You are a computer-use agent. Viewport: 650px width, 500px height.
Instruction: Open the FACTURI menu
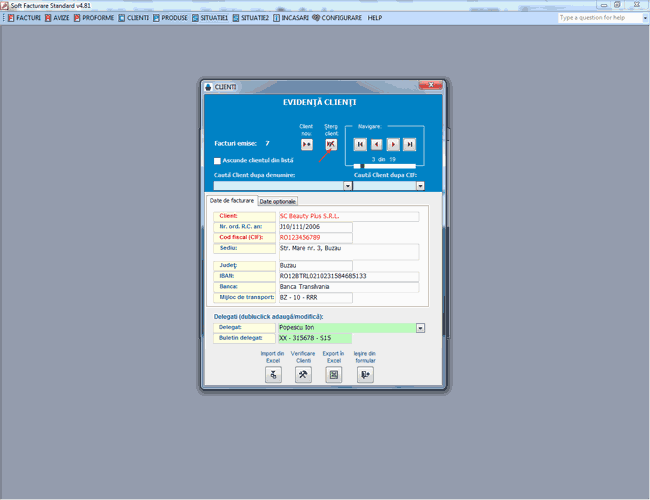(24, 18)
